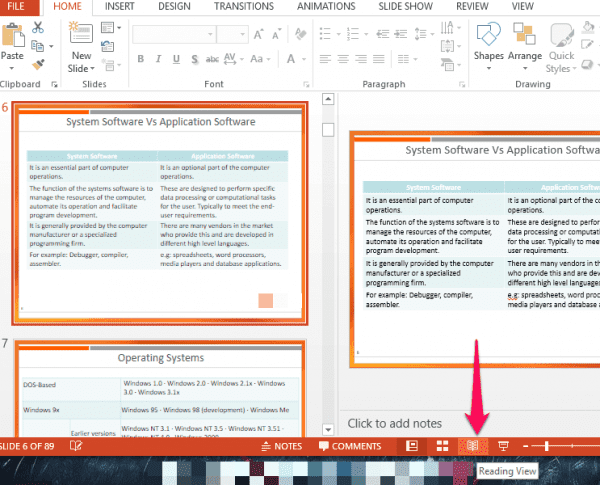Open Paragraph dialog launcher
The height and width of the screenshot is (485, 600).
pyautogui.click(x=462, y=85)
